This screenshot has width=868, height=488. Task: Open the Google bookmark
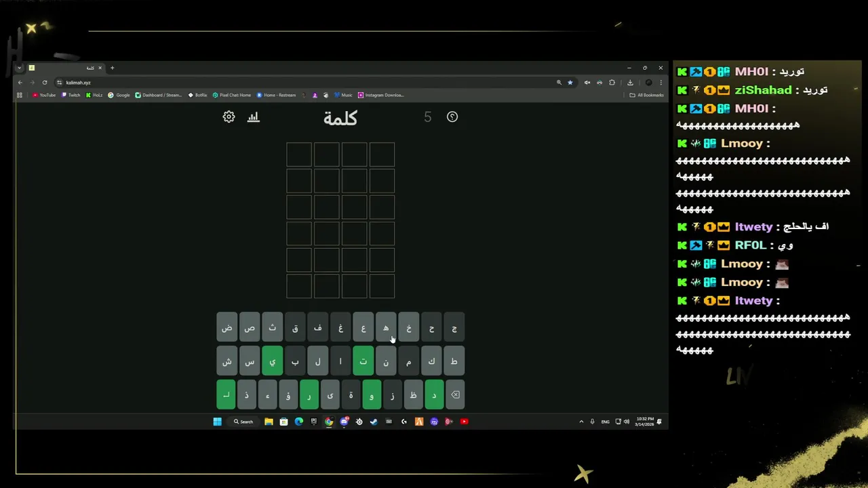tap(119, 95)
